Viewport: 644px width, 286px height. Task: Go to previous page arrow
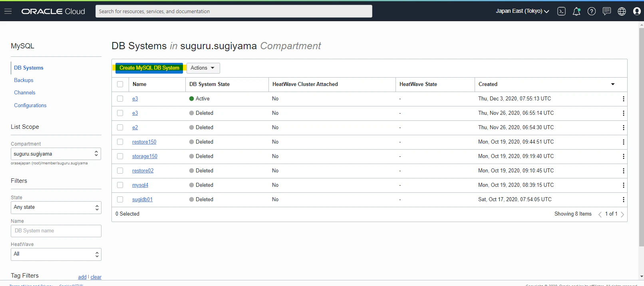coord(600,214)
